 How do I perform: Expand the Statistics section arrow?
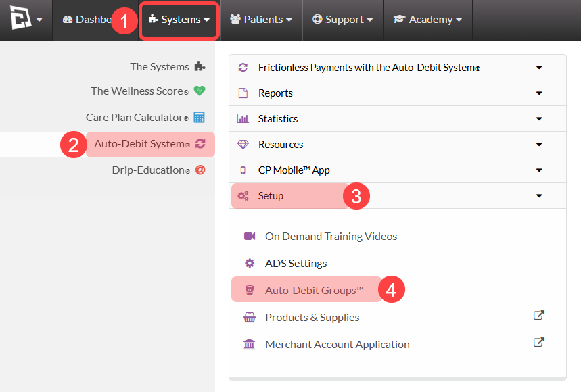[539, 119]
